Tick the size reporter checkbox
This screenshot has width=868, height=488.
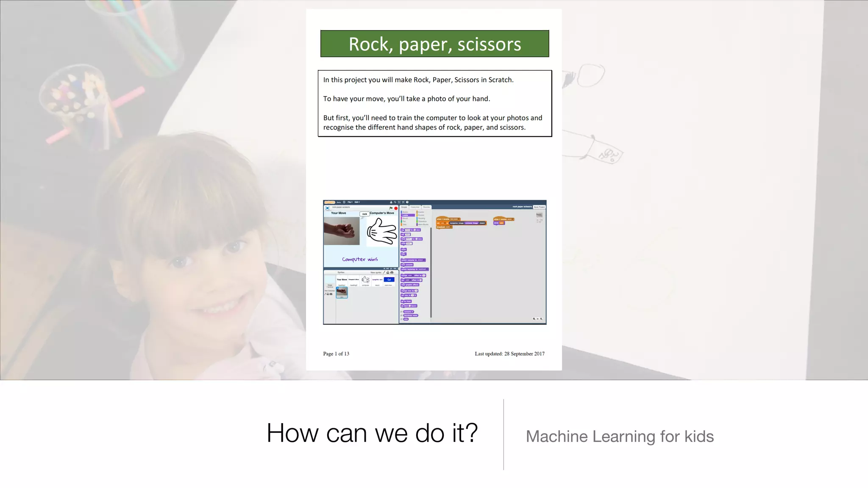point(401,319)
